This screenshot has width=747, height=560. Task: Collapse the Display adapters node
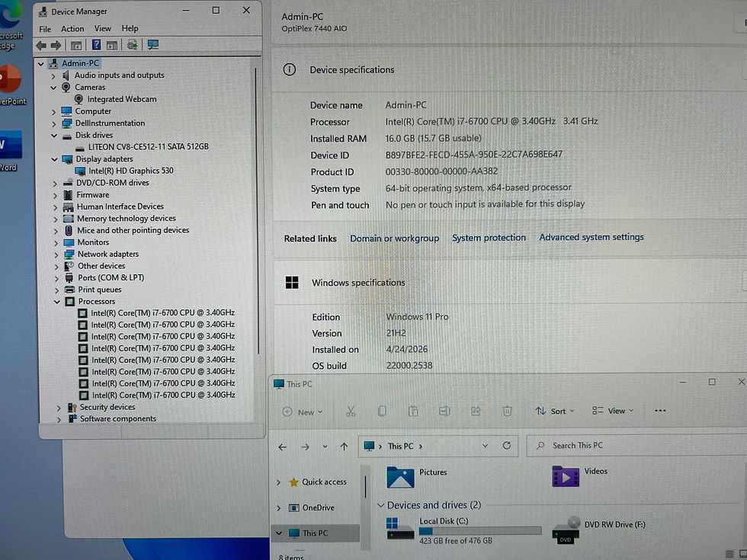tap(54, 159)
